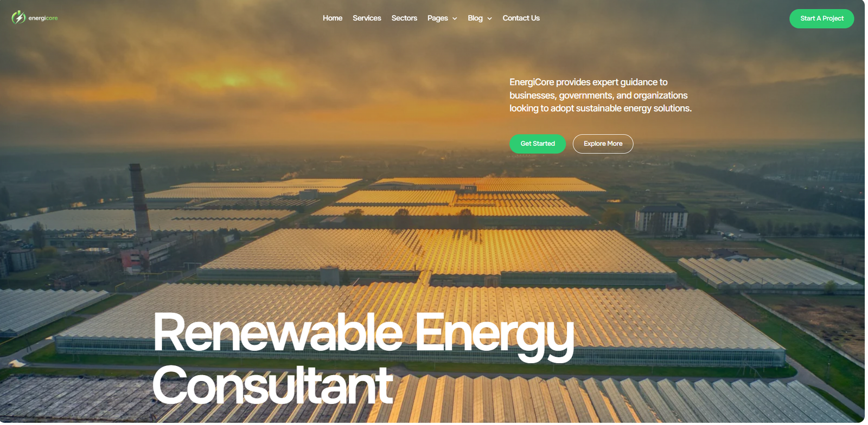868x425 pixels.
Task: Open the Blog navigation menu label
Action: (x=475, y=18)
